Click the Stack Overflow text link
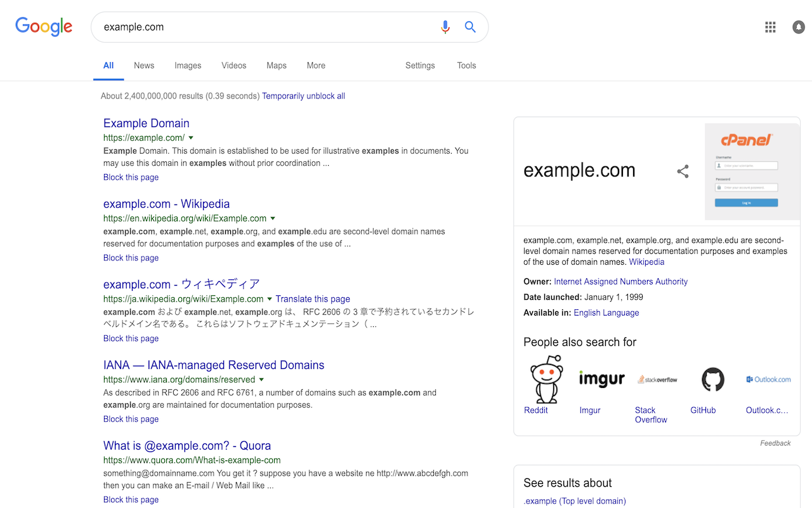The height and width of the screenshot is (508, 812). pos(651,415)
